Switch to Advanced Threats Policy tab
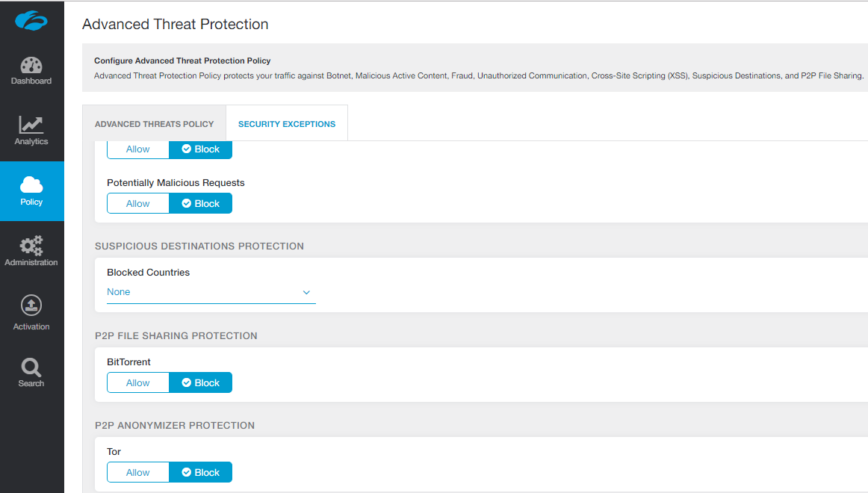 click(154, 124)
